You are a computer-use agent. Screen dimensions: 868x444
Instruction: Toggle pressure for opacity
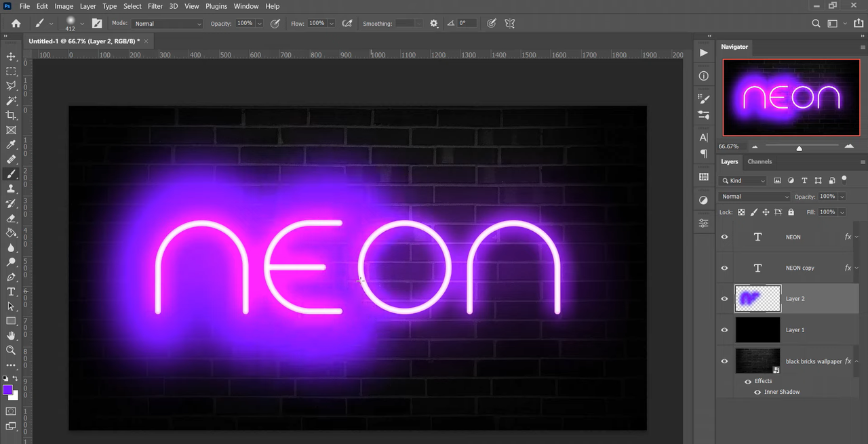pyautogui.click(x=275, y=23)
